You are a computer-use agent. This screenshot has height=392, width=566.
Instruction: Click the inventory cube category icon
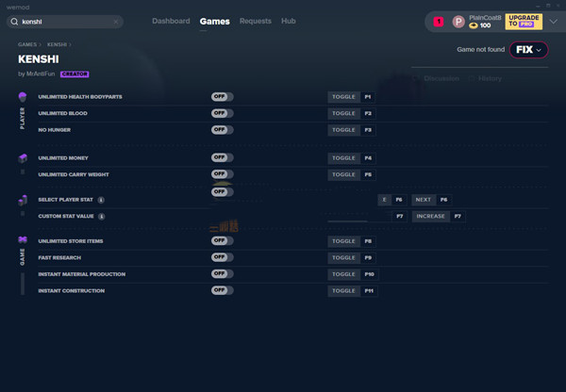click(x=23, y=158)
